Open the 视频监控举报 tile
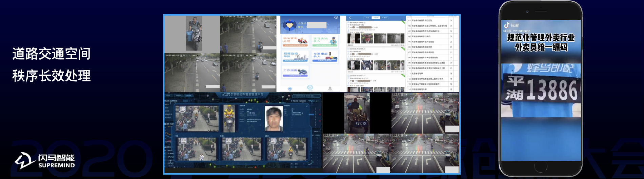Screen dimensions: 644x179 pyautogui.click(x=295, y=56)
